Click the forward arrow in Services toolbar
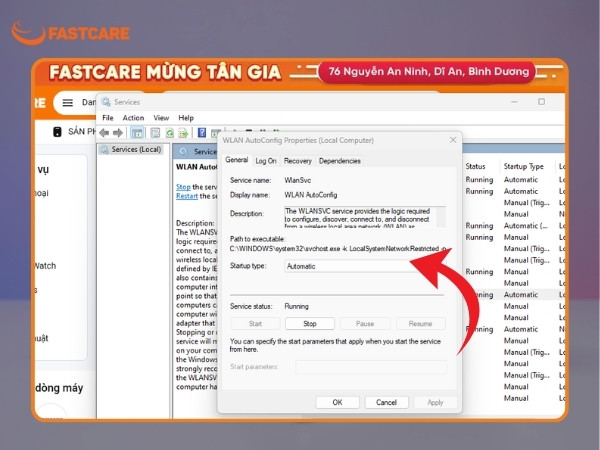Image resolution: width=600 pixels, height=450 pixels. point(118,133)
